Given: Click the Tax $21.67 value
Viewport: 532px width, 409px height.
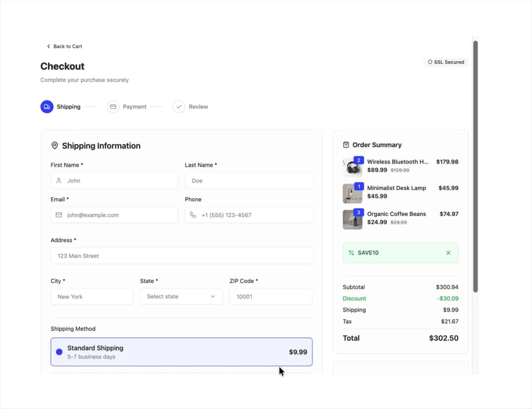Looking at the screenshot, I should 450,321.
